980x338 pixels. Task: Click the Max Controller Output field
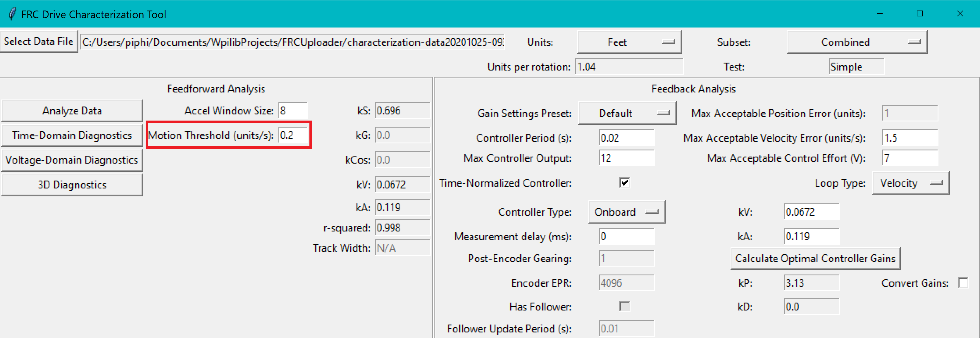627,158
